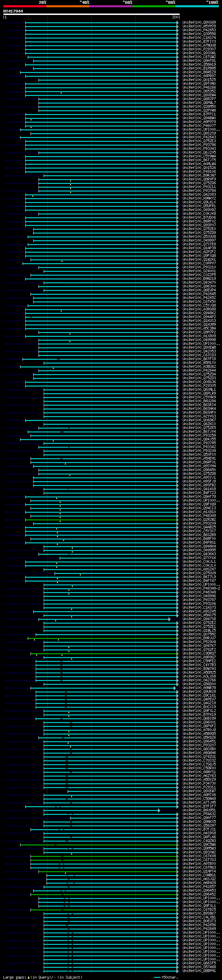Click label UniRef100_P54632
222x980 pixels.
[199, 814]
